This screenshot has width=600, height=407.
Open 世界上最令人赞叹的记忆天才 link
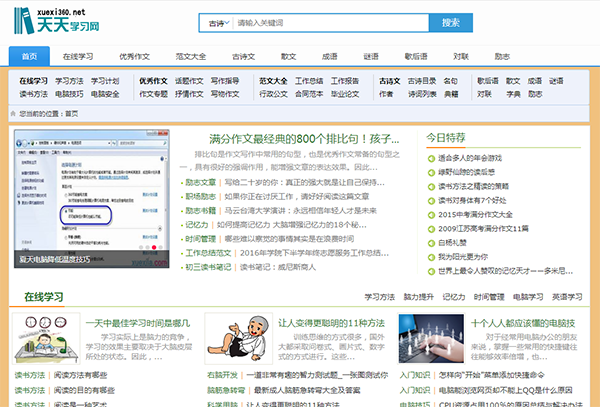(505, 272)
